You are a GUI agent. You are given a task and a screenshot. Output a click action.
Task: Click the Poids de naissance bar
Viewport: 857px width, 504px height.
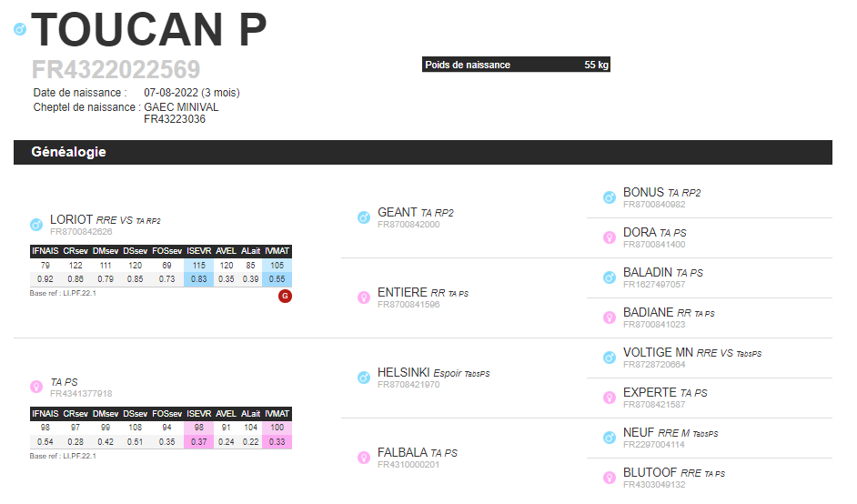pyautogui.click(x=516, y=65)
